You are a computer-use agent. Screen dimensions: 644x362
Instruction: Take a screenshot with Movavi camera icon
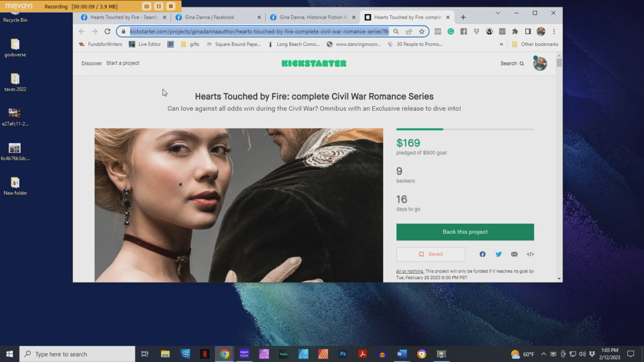click(146, 7)
